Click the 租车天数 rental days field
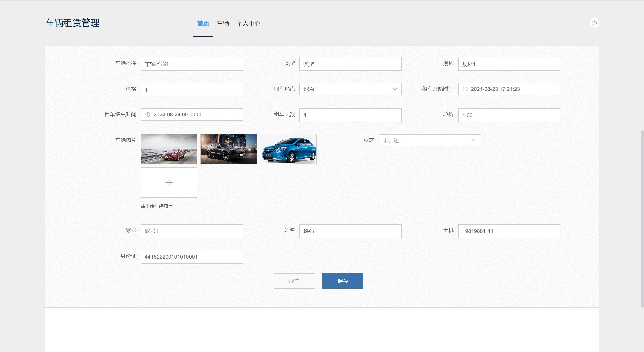 tap(350, 115)
